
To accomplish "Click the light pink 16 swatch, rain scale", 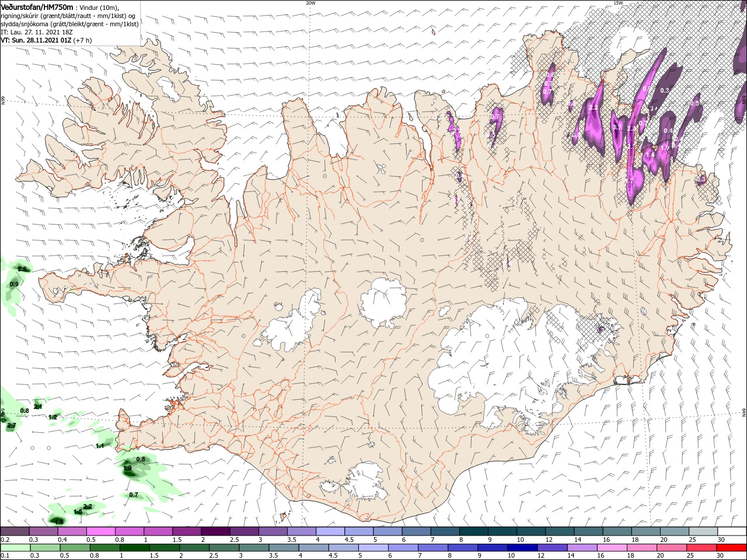I will click(612, 548).
